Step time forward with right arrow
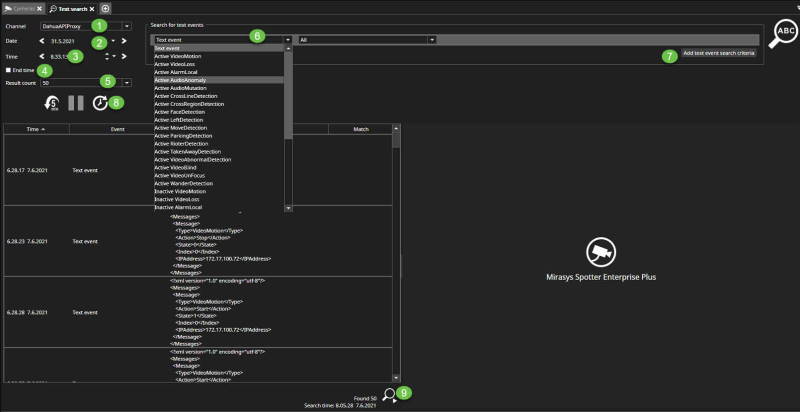Screen dimensions: 802x412 click(124, 57)
